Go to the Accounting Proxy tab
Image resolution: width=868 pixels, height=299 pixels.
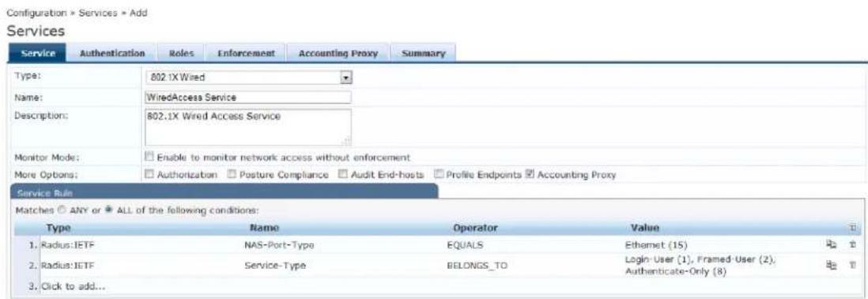(x=338, y=54)
